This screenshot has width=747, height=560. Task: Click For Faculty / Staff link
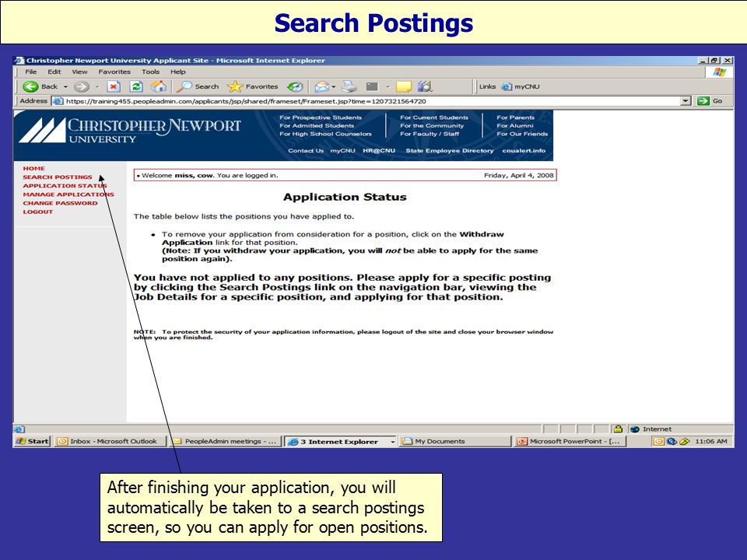click(430, 134)
